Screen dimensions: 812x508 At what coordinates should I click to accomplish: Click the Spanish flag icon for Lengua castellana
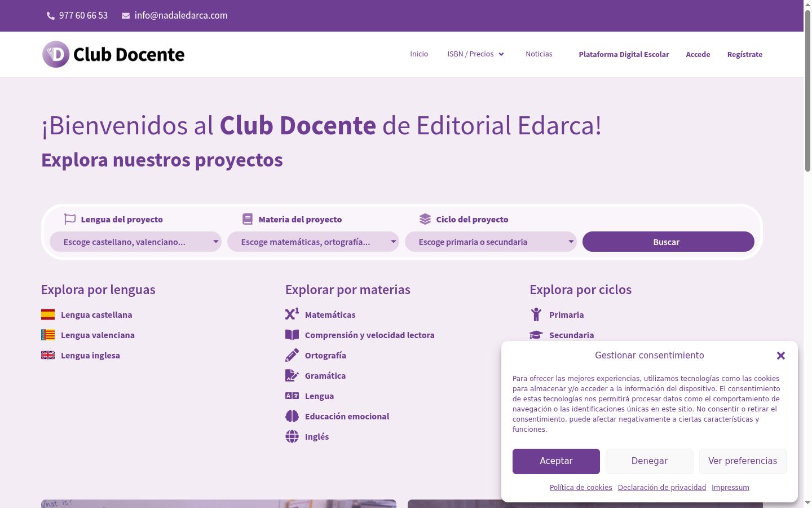[x=48, y=314]
